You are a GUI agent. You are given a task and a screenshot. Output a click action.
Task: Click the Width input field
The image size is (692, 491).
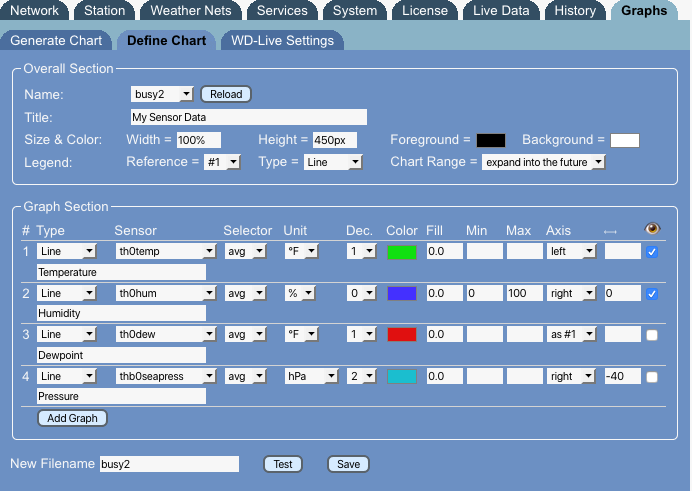(199, 140)
